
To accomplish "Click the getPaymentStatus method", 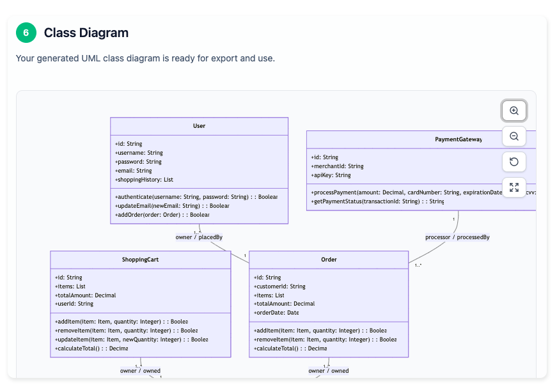I will [377, 201].
